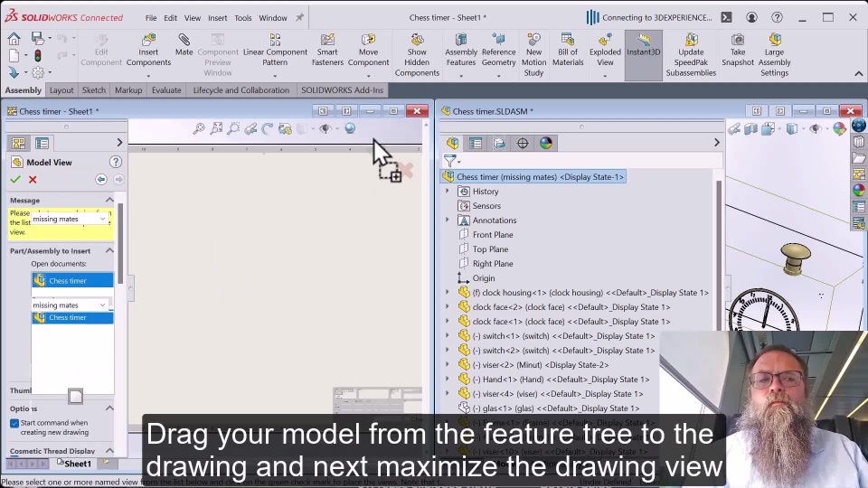Select viser<2> (Minut) component

coord(540,364)
